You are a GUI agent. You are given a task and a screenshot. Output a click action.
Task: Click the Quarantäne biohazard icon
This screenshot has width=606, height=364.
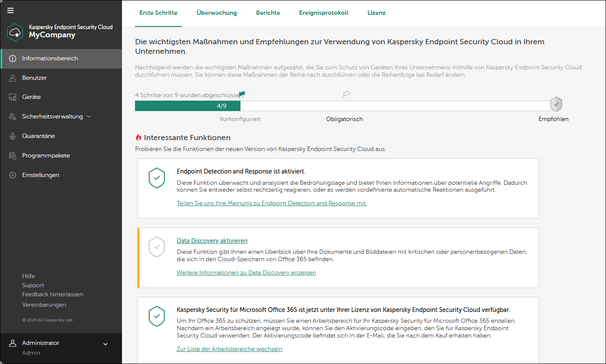pyautogui.click(x=13, y=136)
